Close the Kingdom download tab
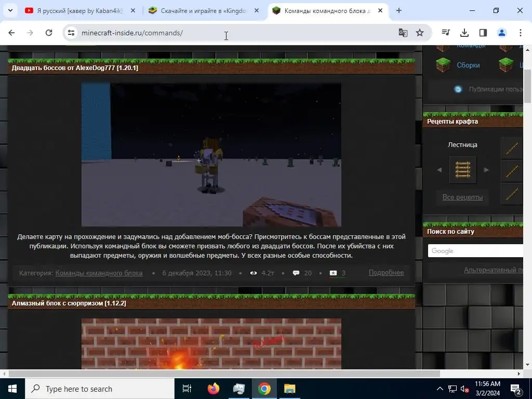The image size is (532, 399). (x=257, y=10)
